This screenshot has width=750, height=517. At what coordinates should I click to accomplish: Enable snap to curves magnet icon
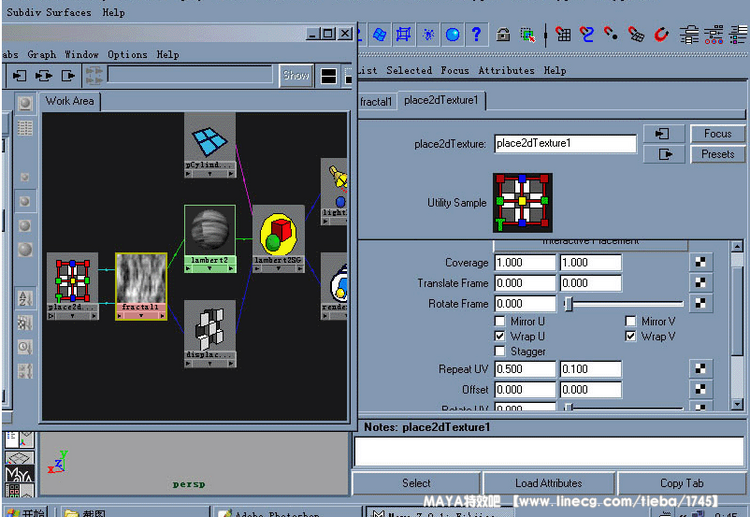point(586,34)
